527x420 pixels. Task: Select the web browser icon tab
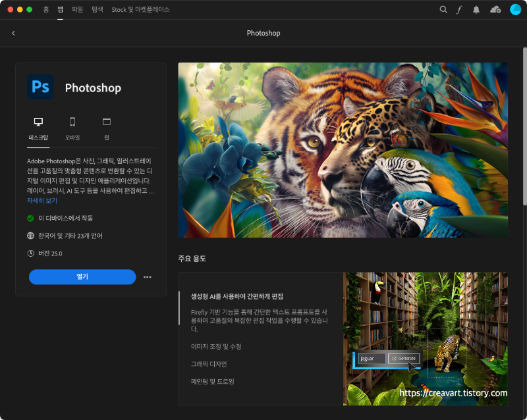coord(107,122)
